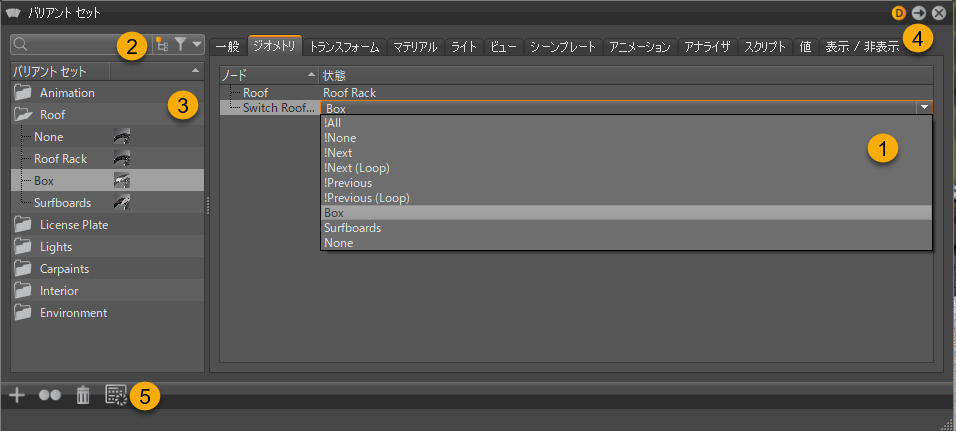
Task: Switch to the シーンプレート tab
Action: 563,47
